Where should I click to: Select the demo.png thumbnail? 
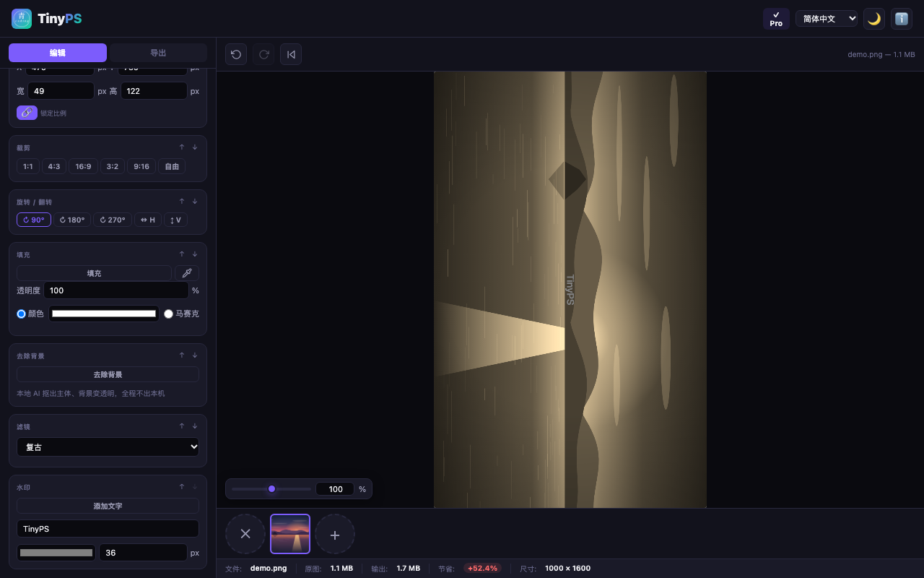coord(290,534)
